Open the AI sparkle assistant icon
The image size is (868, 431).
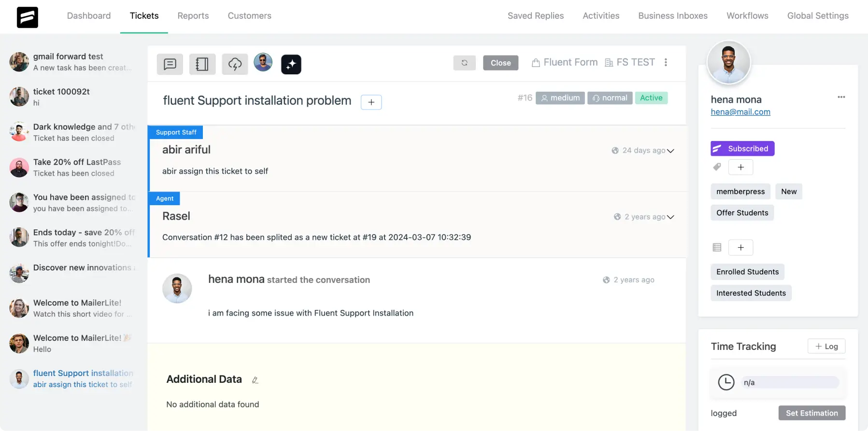(291, 64)
